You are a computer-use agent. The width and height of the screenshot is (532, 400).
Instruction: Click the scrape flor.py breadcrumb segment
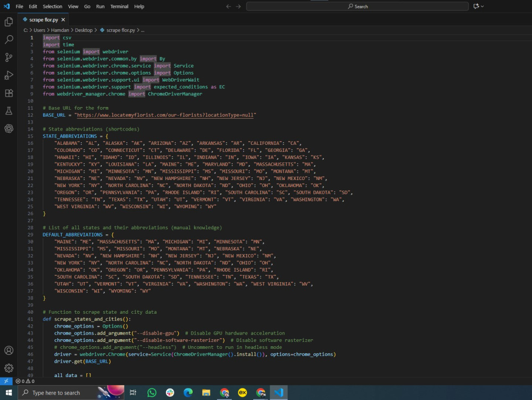118,30
